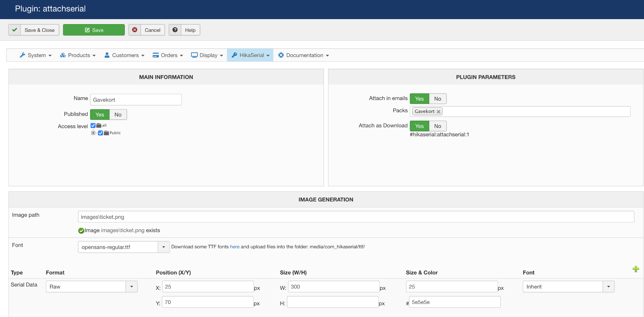
Task: Expand the Public access level tree node
Action: pyautogui.click(x=93, y=133)
